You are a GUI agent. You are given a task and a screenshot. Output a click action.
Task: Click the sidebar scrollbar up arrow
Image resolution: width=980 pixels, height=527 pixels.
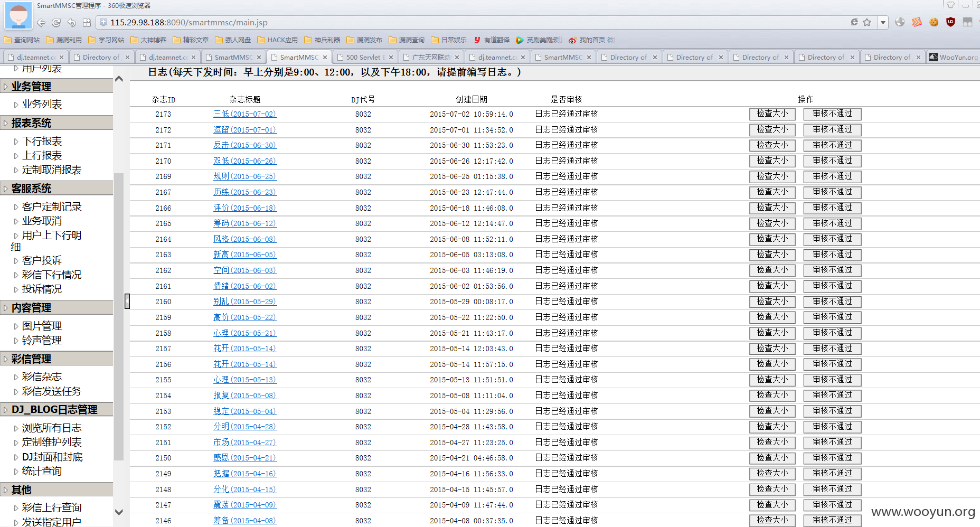point(119,79)
